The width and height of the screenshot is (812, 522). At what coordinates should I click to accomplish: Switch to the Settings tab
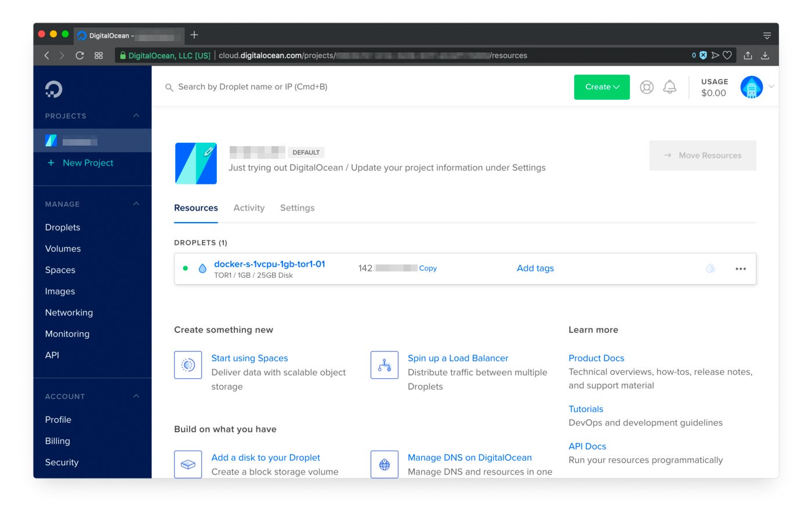click(x=298, y=208)
